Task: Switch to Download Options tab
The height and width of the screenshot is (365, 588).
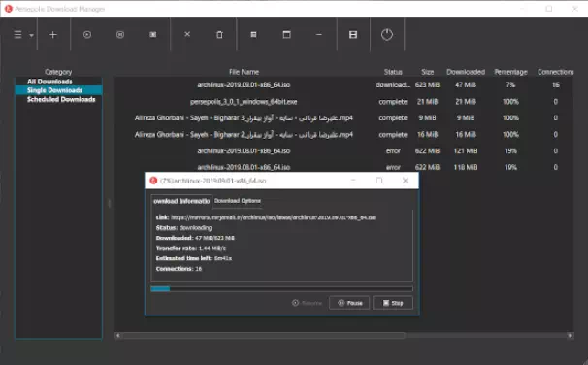Action: [238, 201]
